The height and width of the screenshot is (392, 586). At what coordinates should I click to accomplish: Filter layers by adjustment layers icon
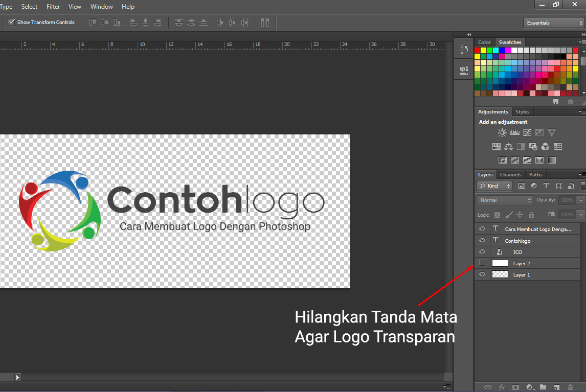(534, 186)
